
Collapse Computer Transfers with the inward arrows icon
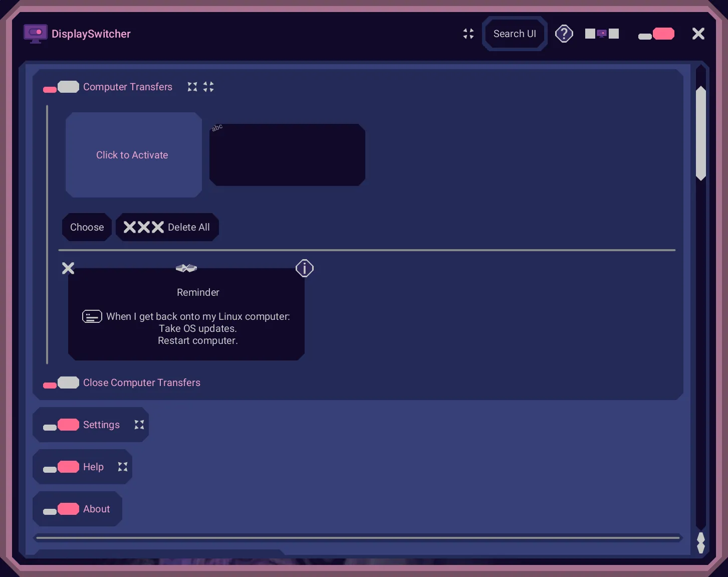[208, 87]
